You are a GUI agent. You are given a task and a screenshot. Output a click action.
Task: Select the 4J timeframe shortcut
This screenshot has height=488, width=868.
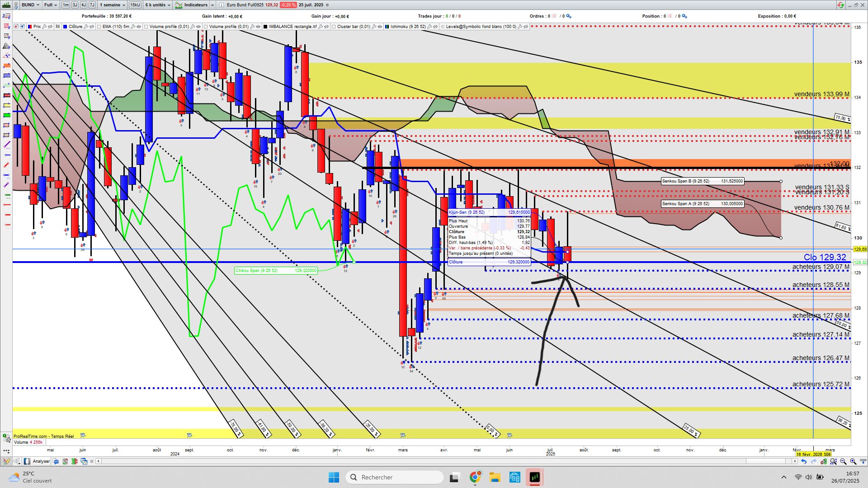(x=84, y=5)
